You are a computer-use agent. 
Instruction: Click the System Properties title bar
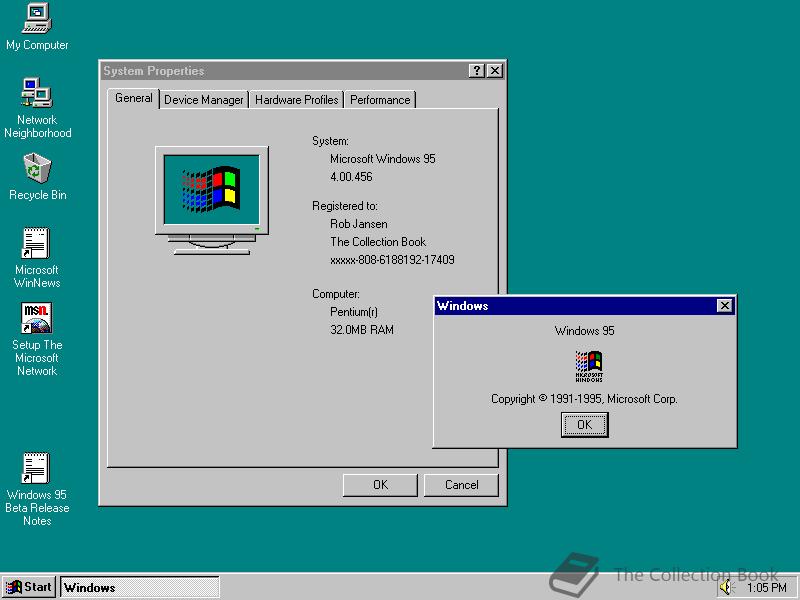[303, 71]
